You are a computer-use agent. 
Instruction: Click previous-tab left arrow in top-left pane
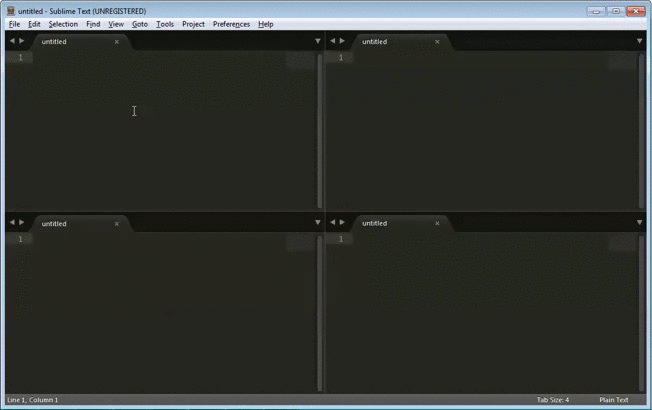point(12,41)
